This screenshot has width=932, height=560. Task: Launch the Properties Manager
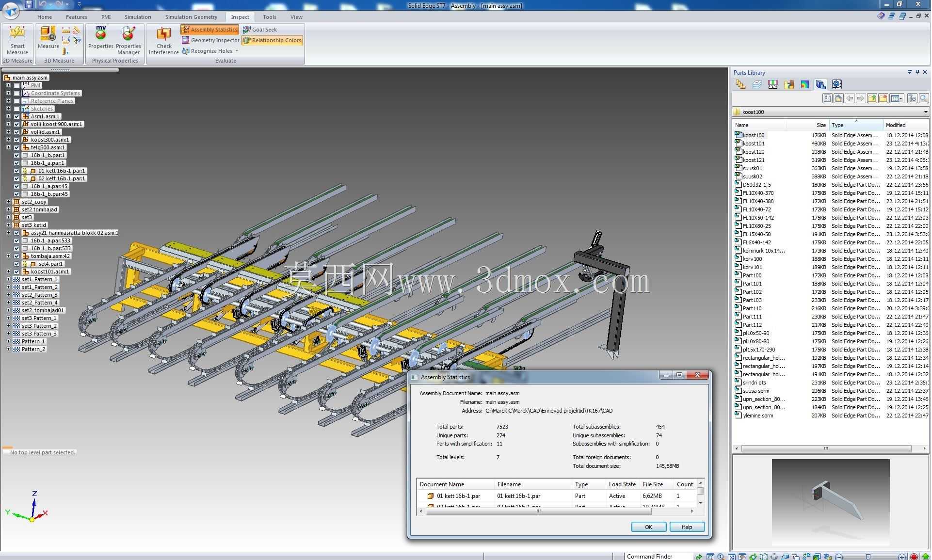(128, 41)
